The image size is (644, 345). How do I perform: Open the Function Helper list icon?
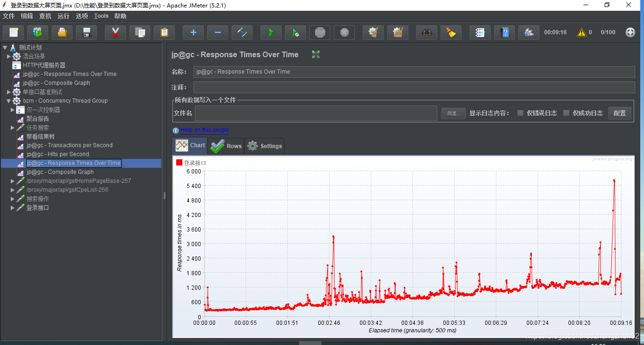(480, 32)
